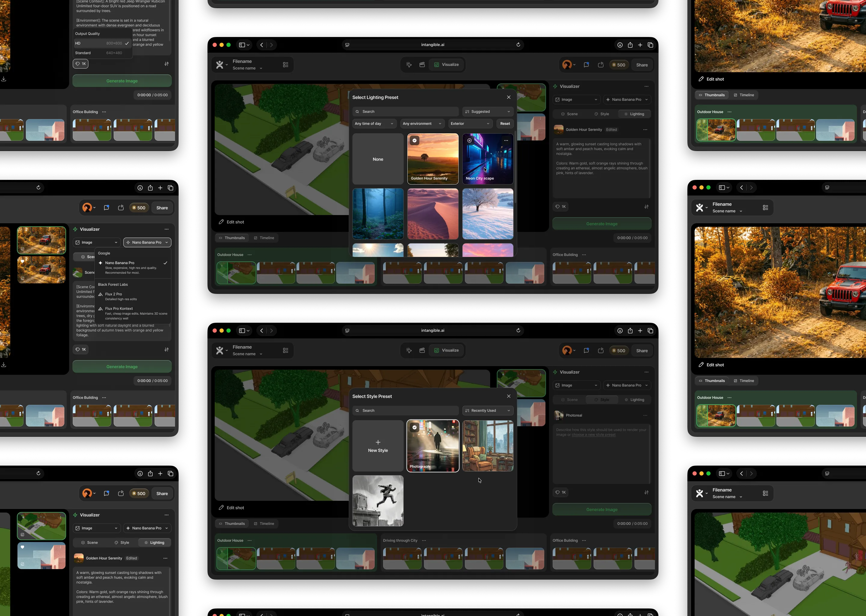This screenshot has height=616, width=866.
Task: Click export arrow icon next to 500 in Style Preset window
Action: pos(600,350)
